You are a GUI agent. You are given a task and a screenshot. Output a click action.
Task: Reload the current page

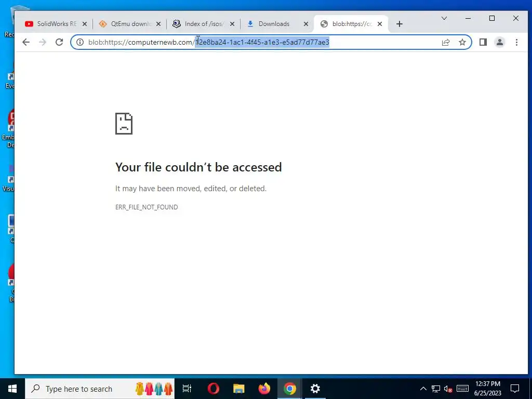(x=59, y=42)
